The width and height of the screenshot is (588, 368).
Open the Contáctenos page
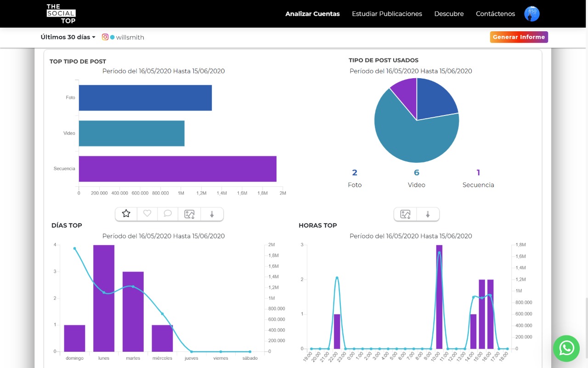click(495, 14)
